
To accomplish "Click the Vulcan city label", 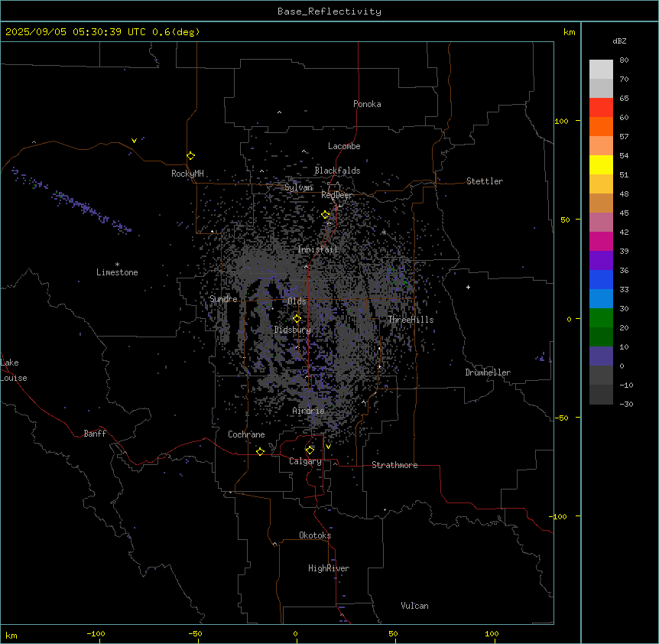I will (x=414, y=606).
